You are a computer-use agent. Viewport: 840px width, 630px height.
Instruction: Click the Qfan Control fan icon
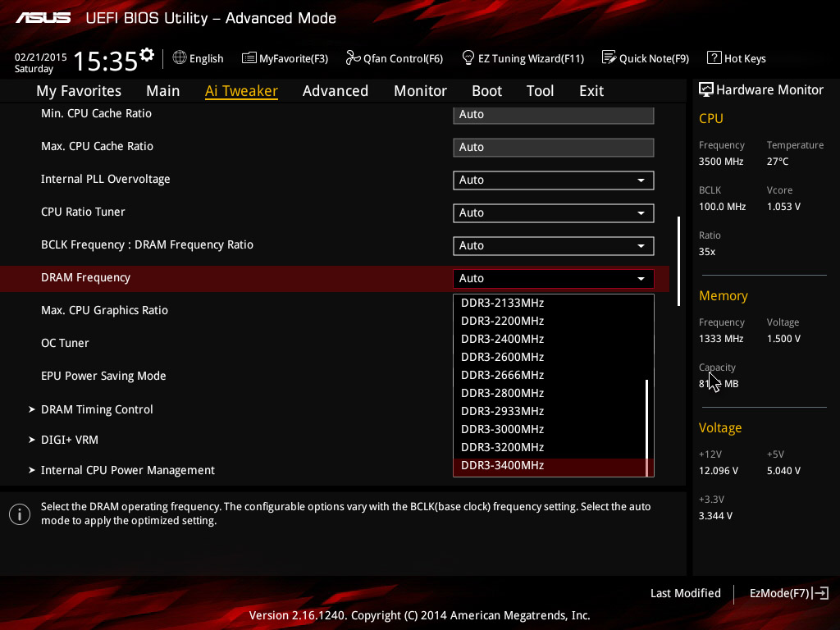point(353,57)
